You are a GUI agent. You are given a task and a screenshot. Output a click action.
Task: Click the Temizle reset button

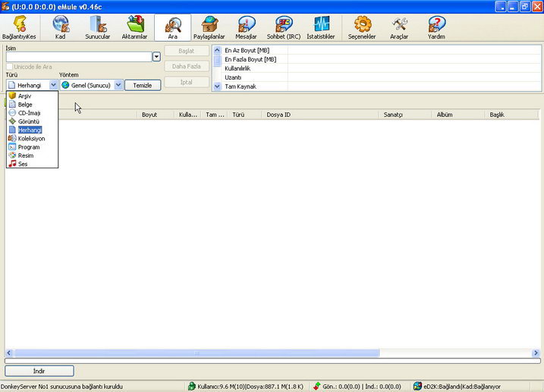143,85
